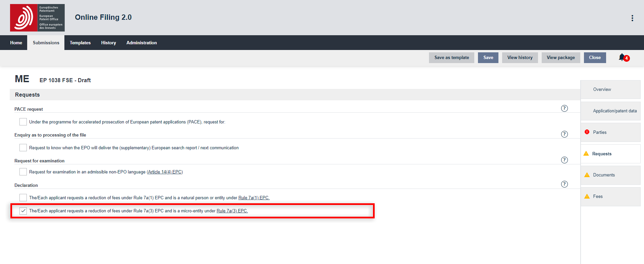Navigate to the Fees section

[598, 197]
